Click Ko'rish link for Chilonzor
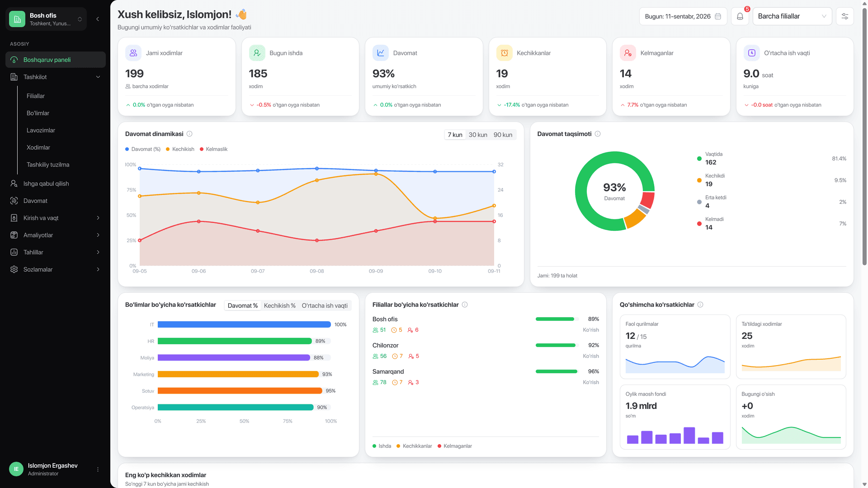 (590, 356)
